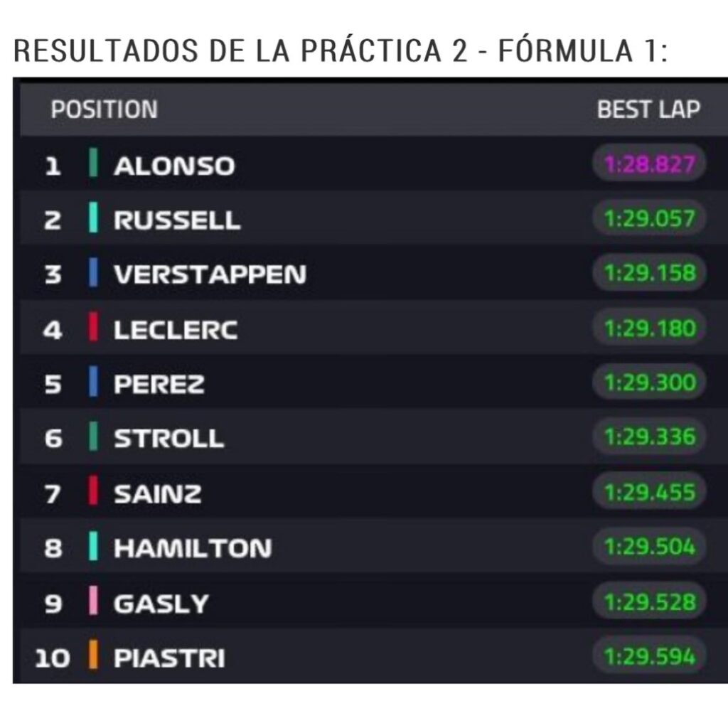Open the HAMILTON driver name
728x728 pixels.
193,548
